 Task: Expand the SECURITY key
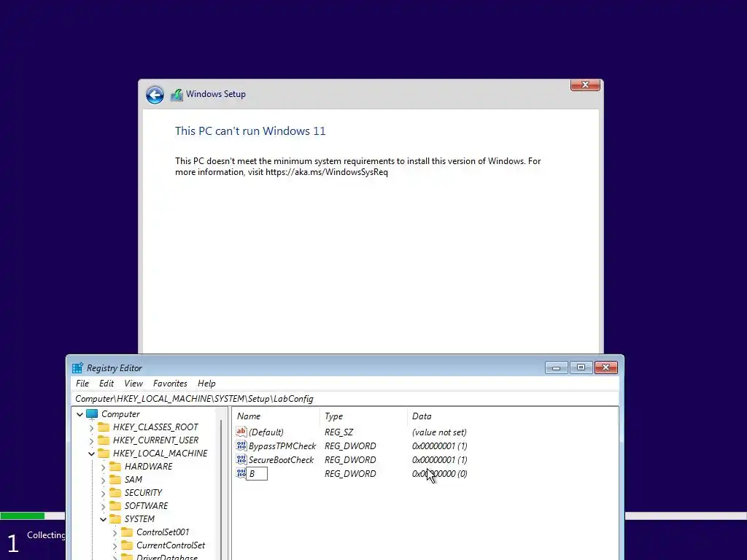point(103,494)
